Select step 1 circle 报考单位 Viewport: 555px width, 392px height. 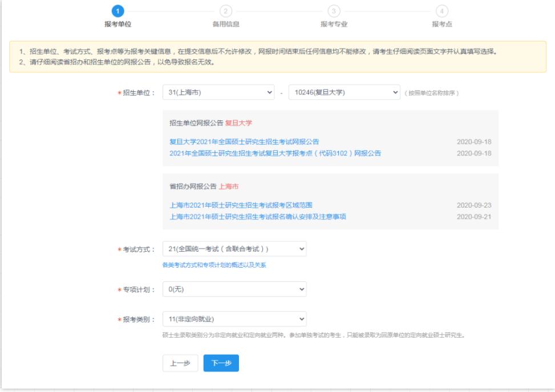pyautogui.click(x=118, y=11)
